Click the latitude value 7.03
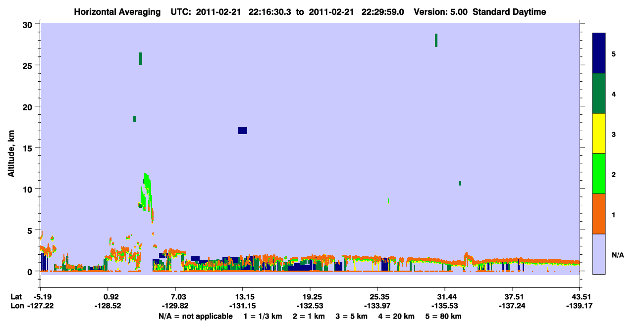 [x=175, y=297]
